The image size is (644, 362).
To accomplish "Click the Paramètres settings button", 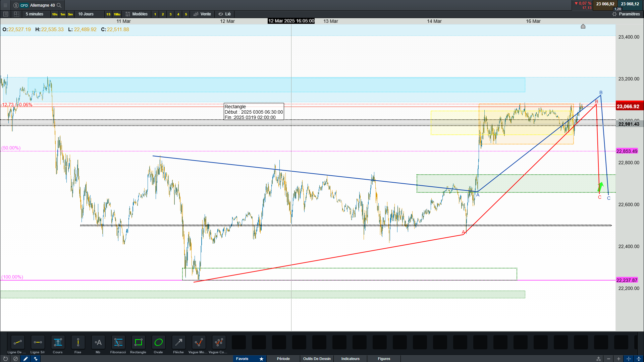I will click(x=626, y=14).
